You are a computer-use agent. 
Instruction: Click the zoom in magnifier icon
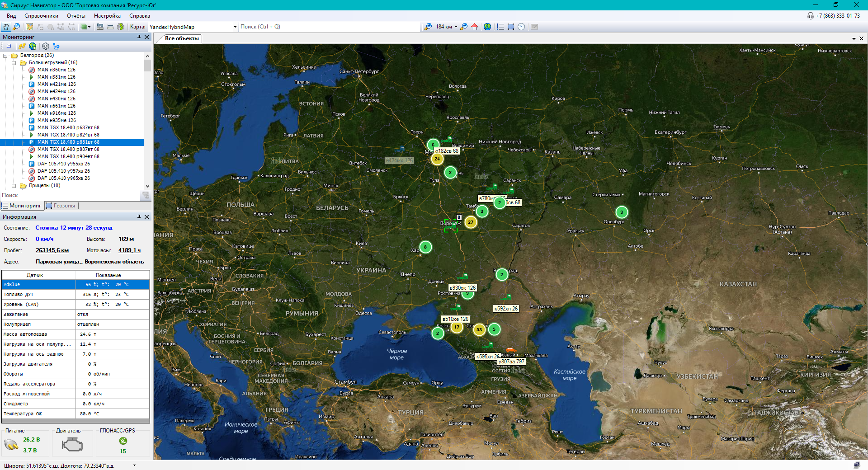428,27
